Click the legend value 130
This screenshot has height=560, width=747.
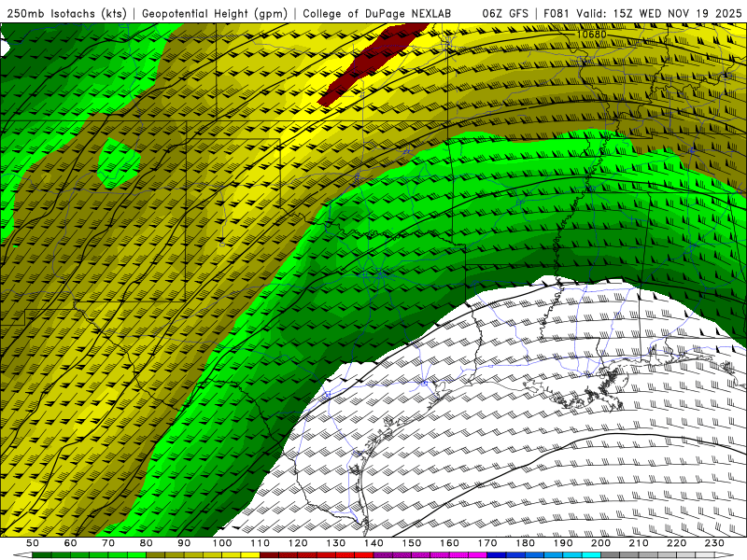tap(336, 543)
